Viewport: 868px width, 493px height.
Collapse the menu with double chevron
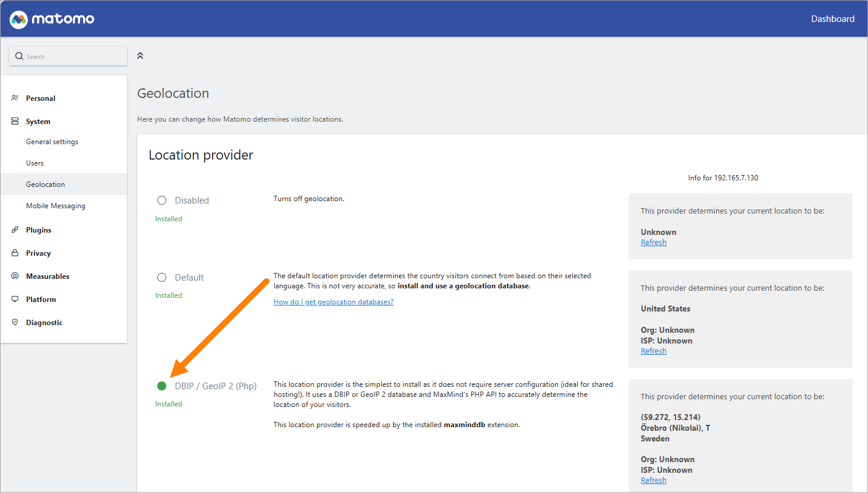pyautogui.click(x=140, y=56)
